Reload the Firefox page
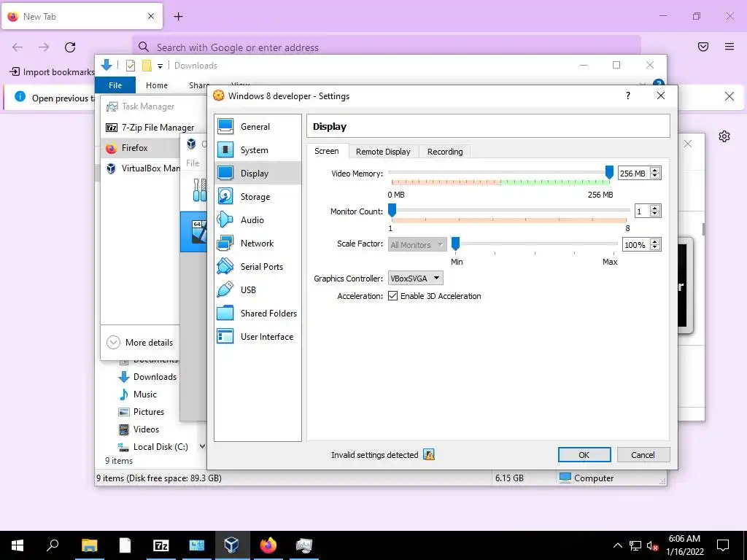The height and width of the screenshot is (560, 747). pos(70,47)
